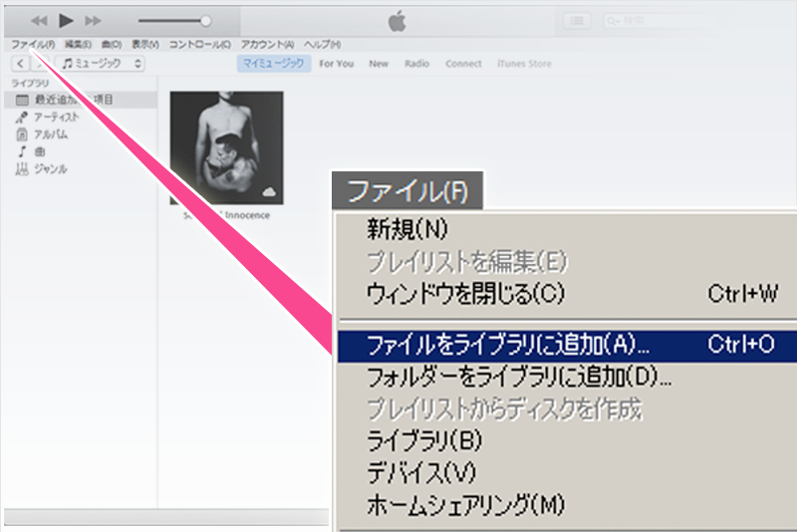Screen dimensions: 797x532
Task: Adjust the volume slider knob
Action: click(x=205, y=21)
